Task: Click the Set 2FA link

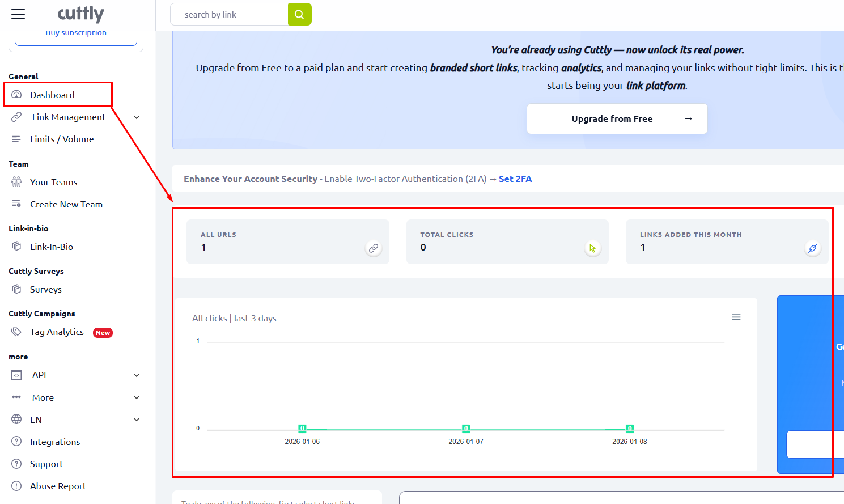Action: (x=515, y=179)
